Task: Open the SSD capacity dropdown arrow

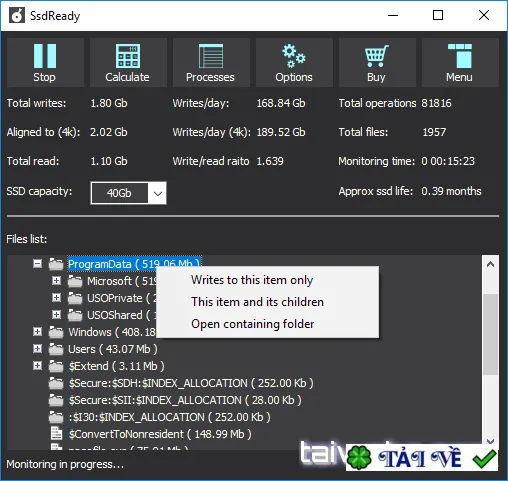Action: [x=158, y=193]
